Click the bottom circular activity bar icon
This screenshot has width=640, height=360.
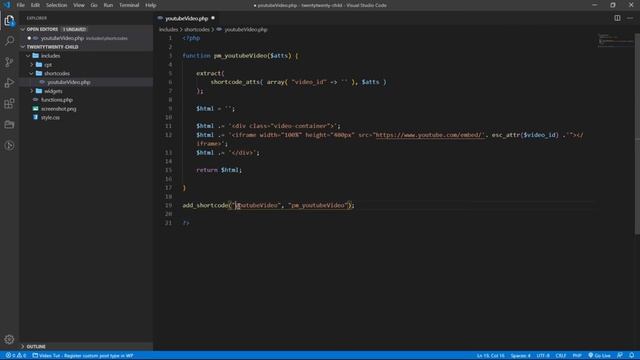click(x=9, y=145)
